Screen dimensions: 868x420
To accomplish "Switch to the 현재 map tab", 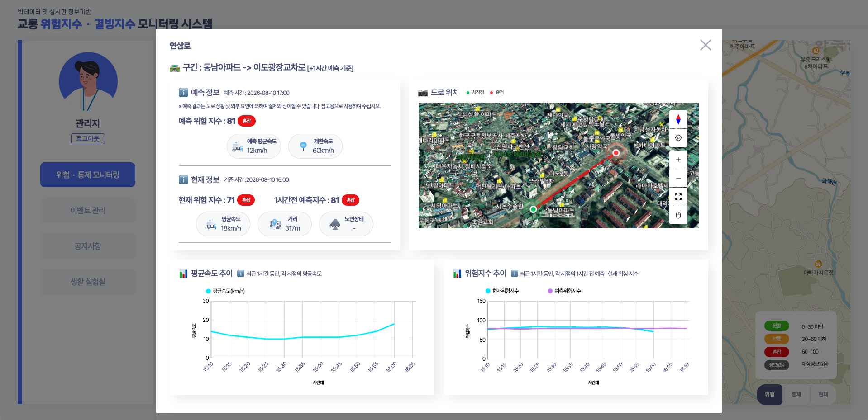I will click(x=823, y=395).
